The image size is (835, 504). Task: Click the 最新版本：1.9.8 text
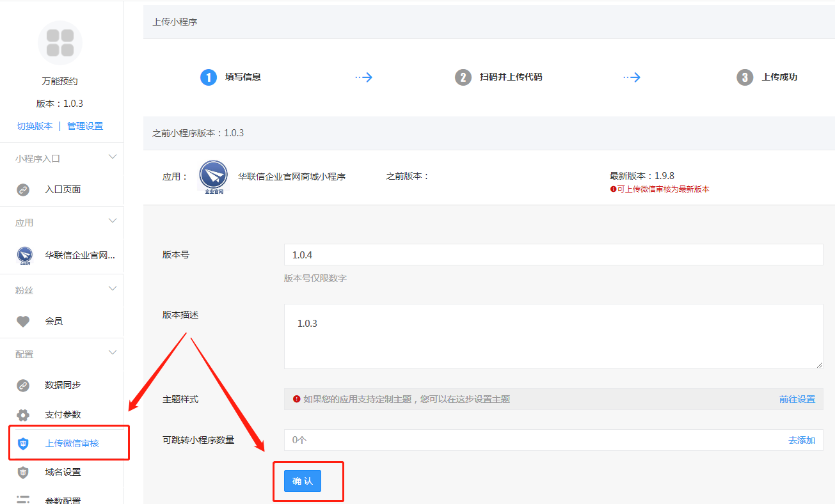[x=642, y=176]
